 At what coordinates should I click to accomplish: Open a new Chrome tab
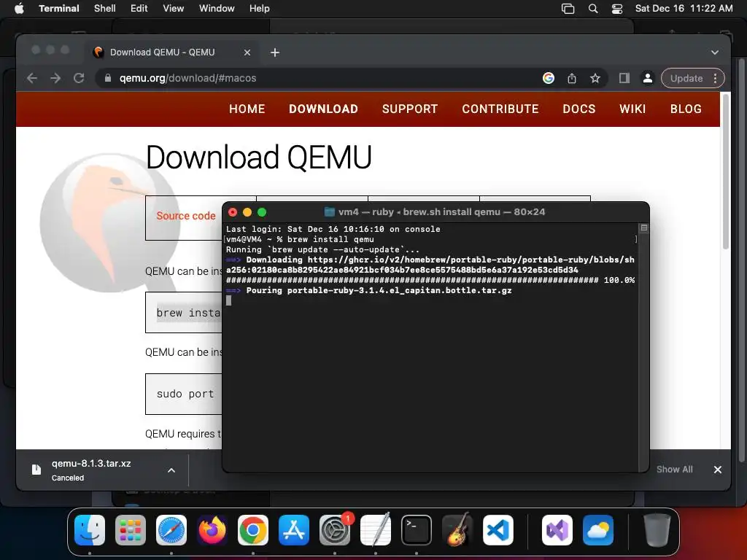tap(275, 52)
